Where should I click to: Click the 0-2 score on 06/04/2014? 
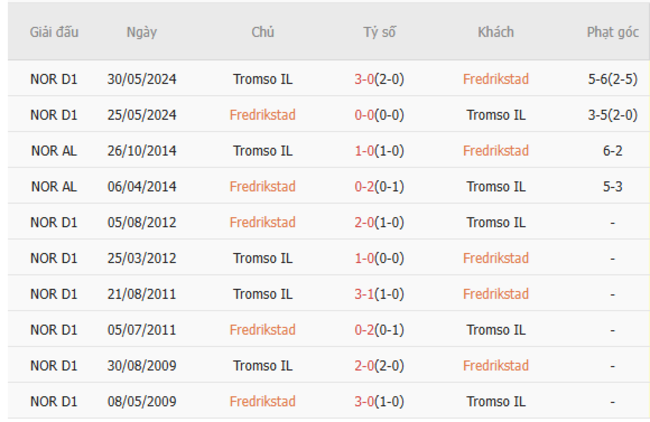[366, 186]
